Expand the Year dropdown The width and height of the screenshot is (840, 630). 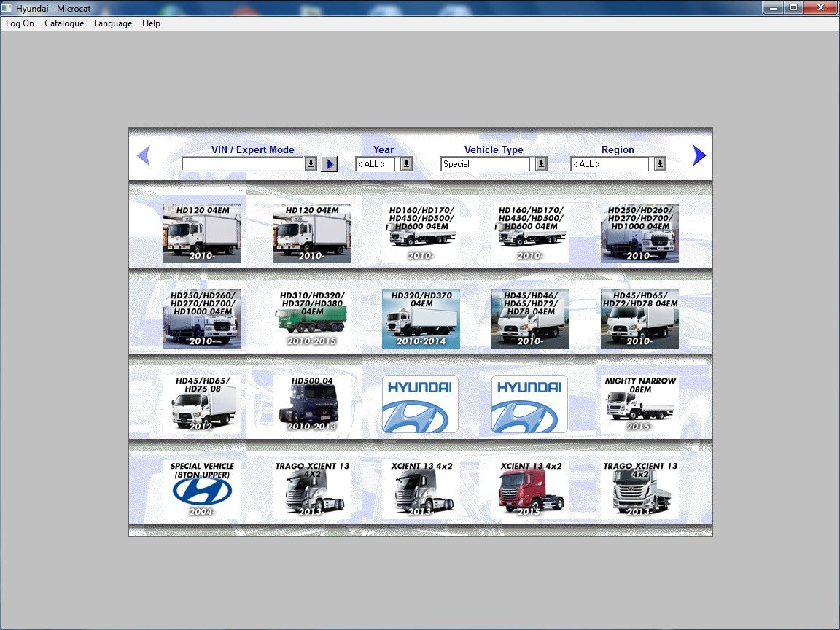click(406, 164)
